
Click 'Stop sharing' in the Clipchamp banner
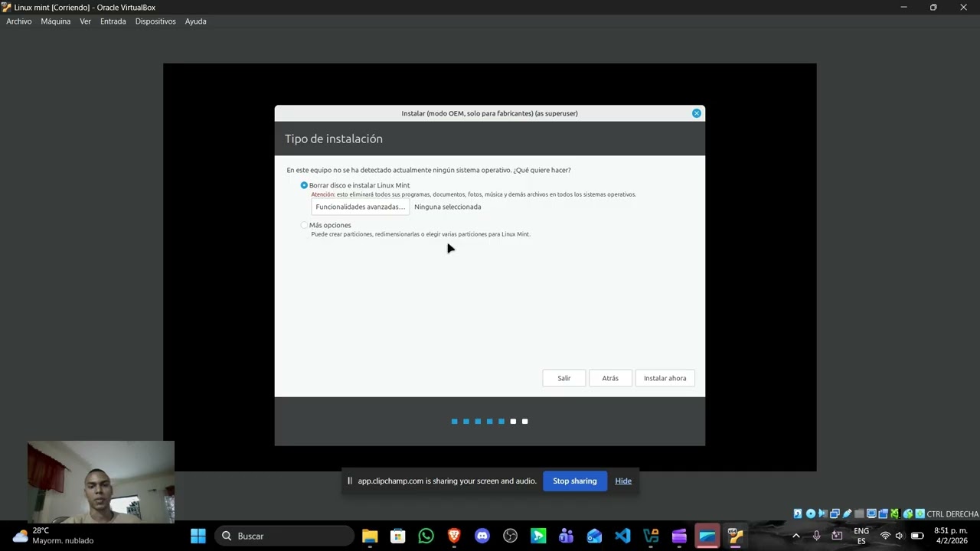click(x=575, y=481)
